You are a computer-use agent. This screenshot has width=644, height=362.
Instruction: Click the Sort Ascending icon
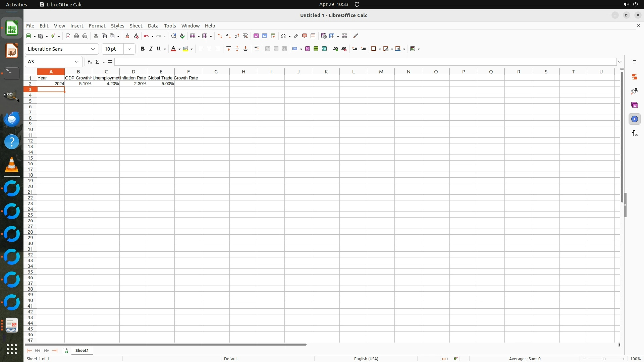tap(228, 36)
